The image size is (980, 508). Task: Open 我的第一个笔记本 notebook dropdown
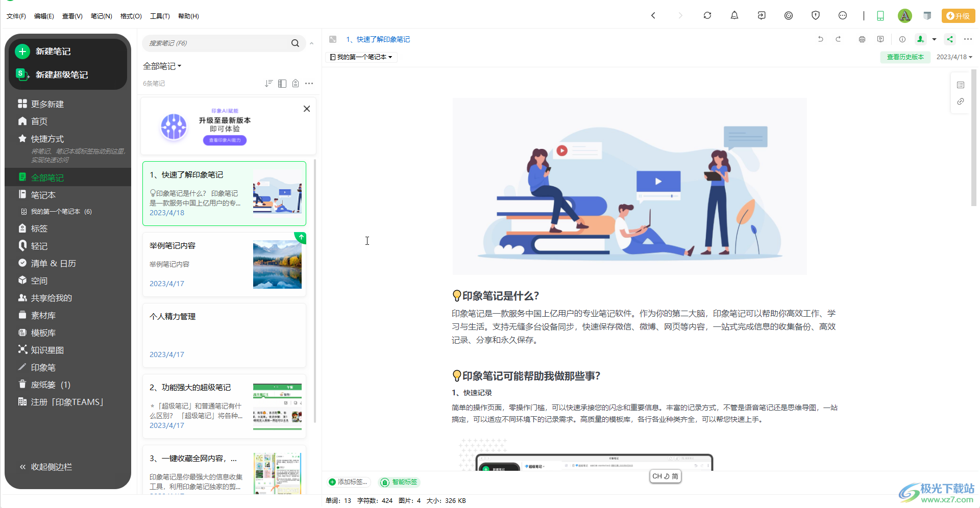[x=361, y=57]
